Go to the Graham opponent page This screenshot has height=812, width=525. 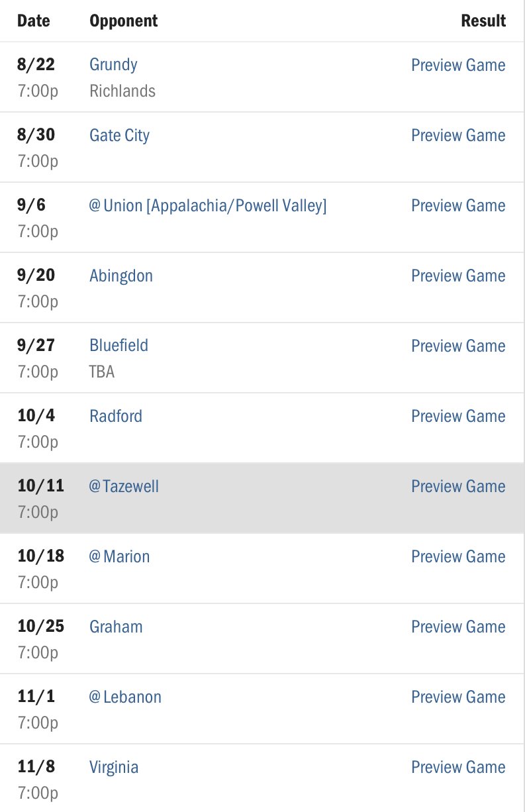116,627
